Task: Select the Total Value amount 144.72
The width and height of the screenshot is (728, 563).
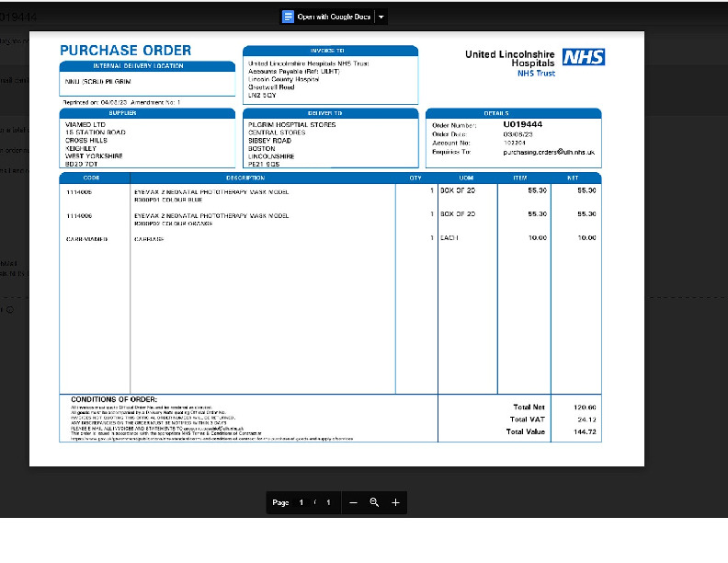Action: click(x=586, y=431)
